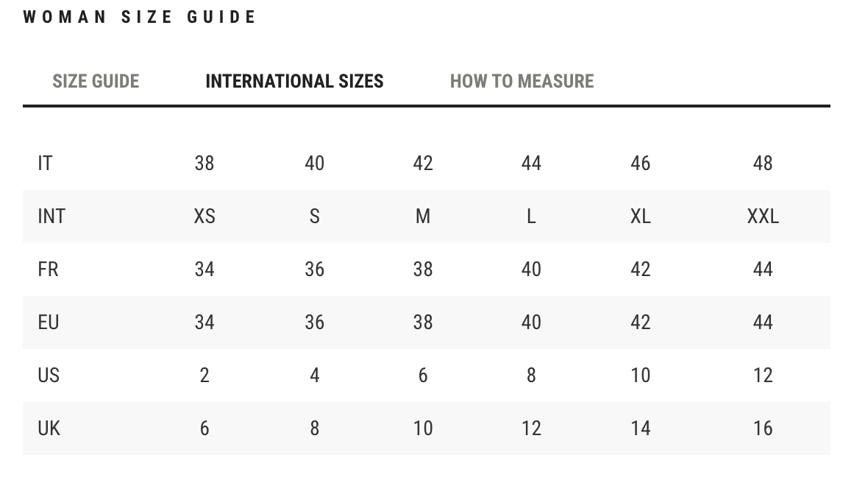Click the XL size cell
868x483 pixels.
[x=641, y=216]
